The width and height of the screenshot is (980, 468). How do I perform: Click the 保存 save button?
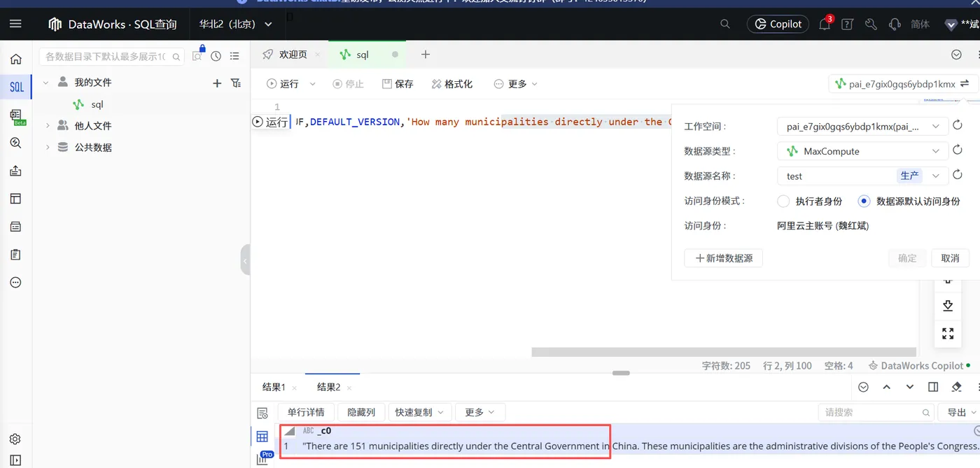398,84
